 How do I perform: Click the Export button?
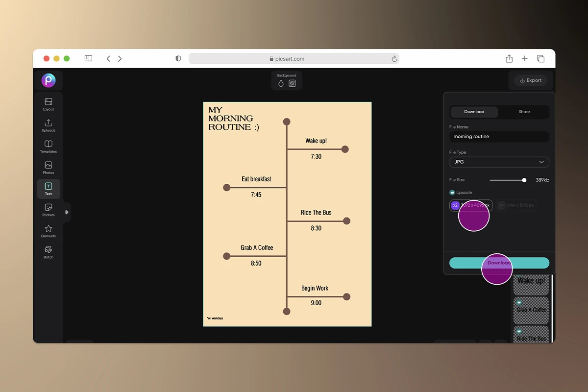tap(530, 80)
